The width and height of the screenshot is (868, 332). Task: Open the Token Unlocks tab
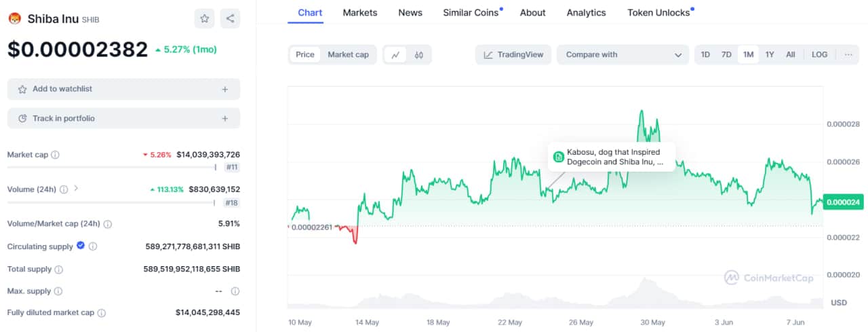coord(658,13)
